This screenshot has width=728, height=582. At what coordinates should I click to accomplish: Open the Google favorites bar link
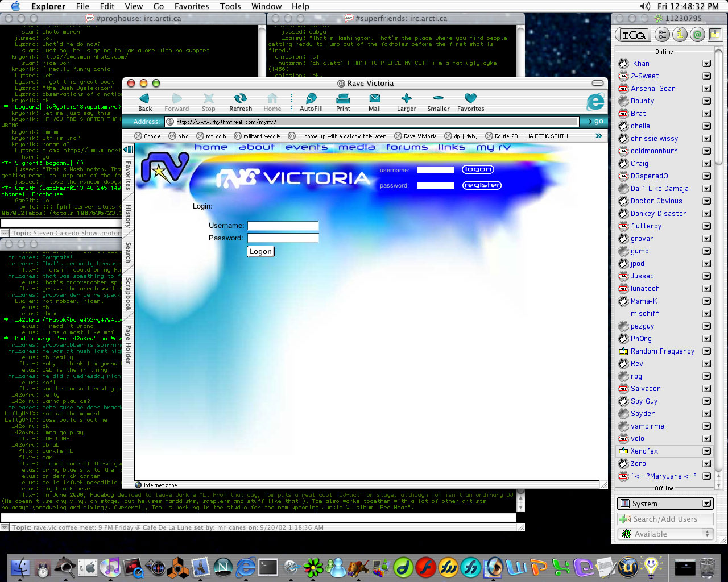click(x=148, y=136)
